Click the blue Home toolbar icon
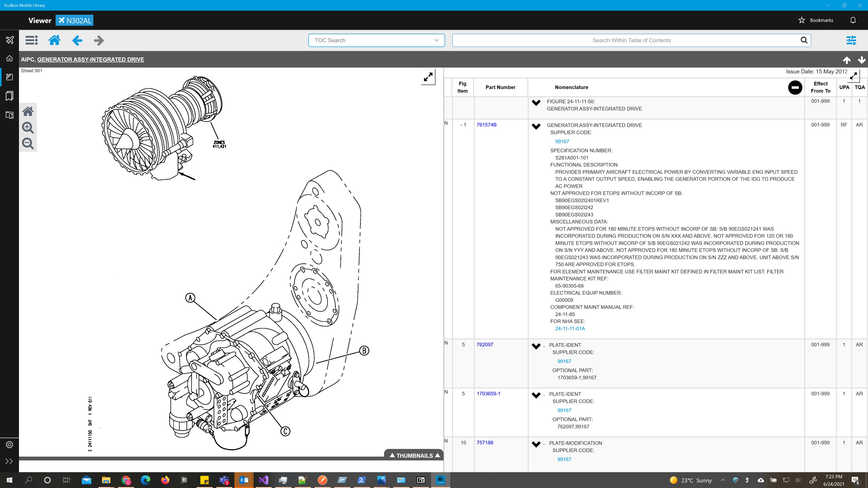868x488 pixels. point(54,40)
